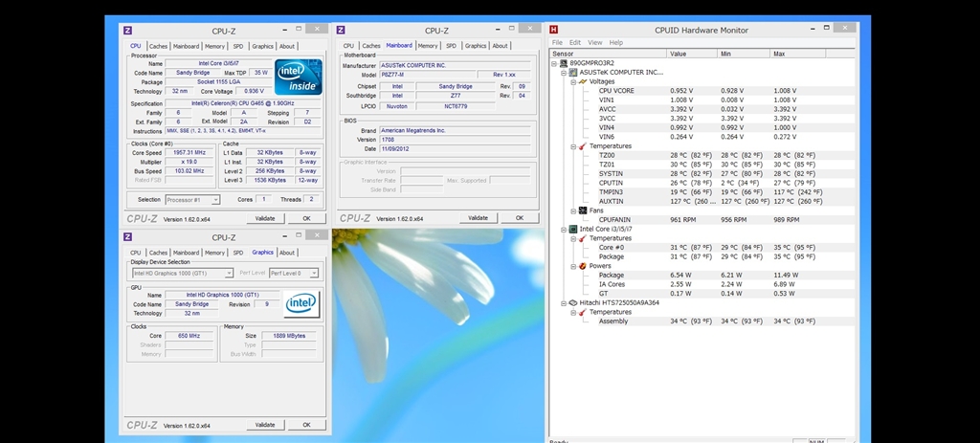This screenshot has height=443, width=980.
Task: Click the GPU Memory Size value 1889 MBytes
Action: click(x=289, y=336)
